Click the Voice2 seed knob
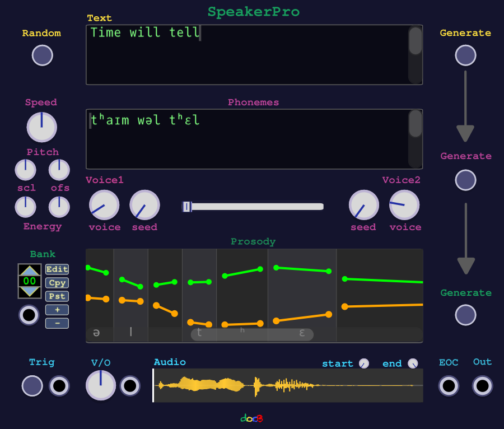Viewport: 504px width, 429px height. (x=363, y=205)
